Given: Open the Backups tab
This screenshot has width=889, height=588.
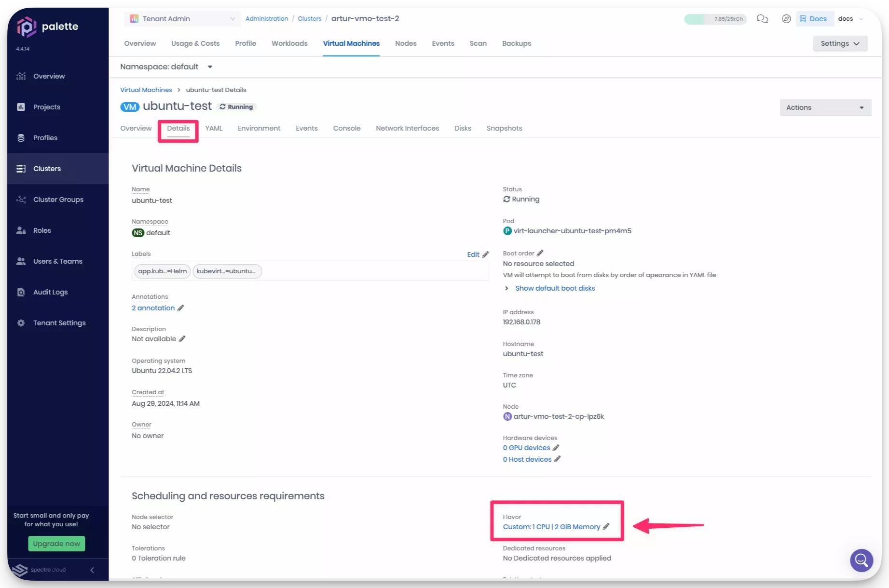Looking at the screenshot, I should [x=516, y=43].
